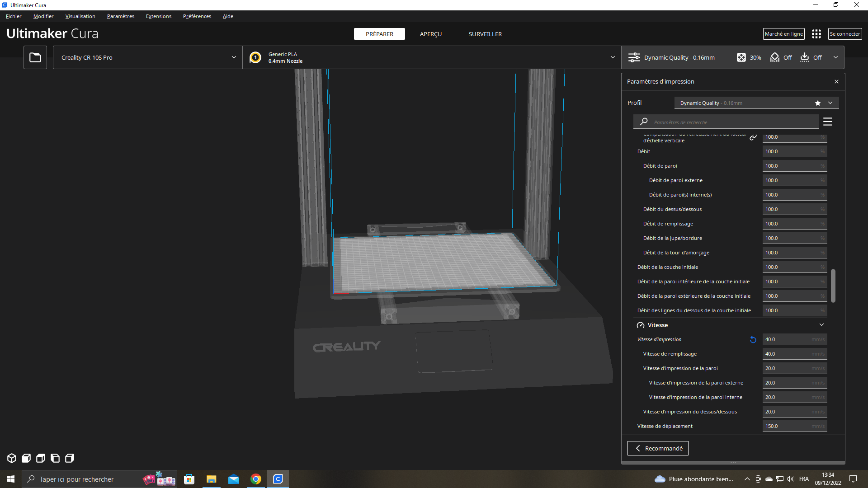Viewport: 868px width, 488px height.
Task: Select the left view cube icon
Action: [55, 458]
